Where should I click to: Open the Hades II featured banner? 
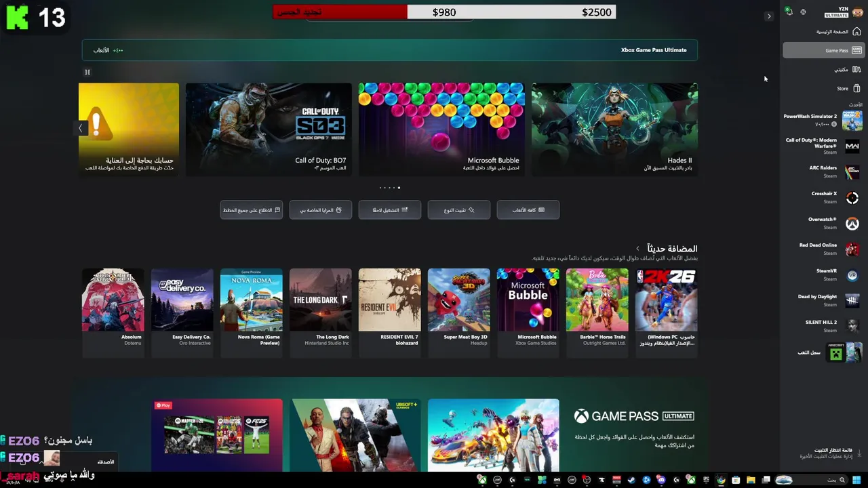[614, 129]
